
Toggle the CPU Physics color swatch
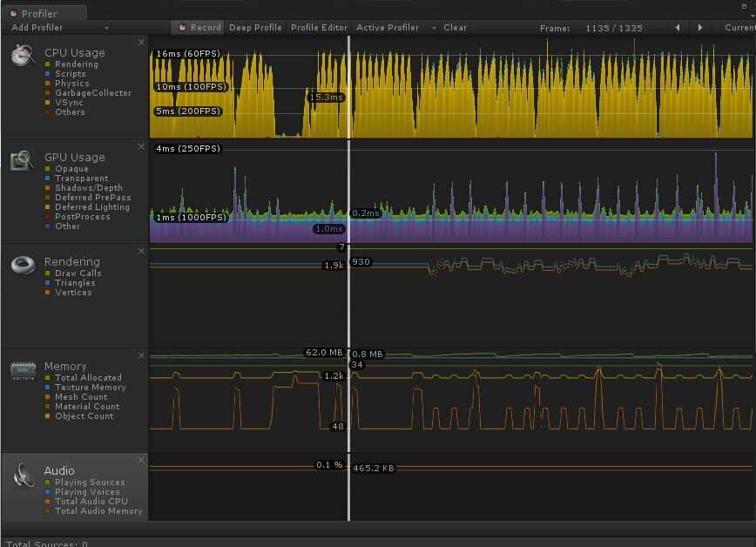click(48, 84)
